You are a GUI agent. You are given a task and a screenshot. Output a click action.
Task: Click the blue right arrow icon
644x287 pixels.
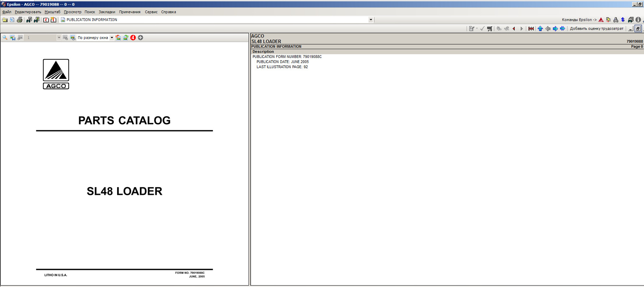click(x=555, y=29)
